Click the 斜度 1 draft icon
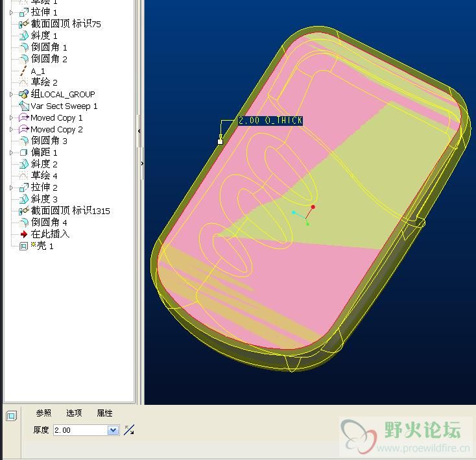Image resolution: width=476 pixels, height=460 pixels. pos(24,36)
